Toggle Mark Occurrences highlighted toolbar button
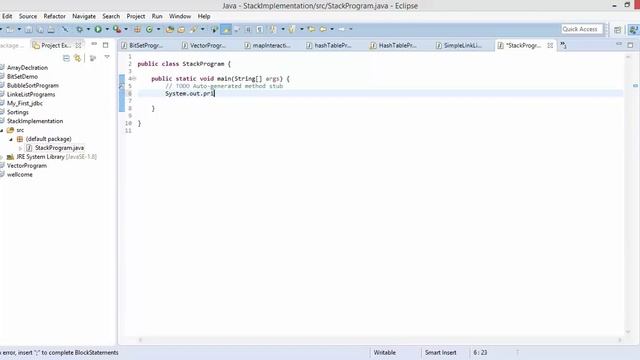Viewport: 640px width, 360px height. click(x=226, y=29)
